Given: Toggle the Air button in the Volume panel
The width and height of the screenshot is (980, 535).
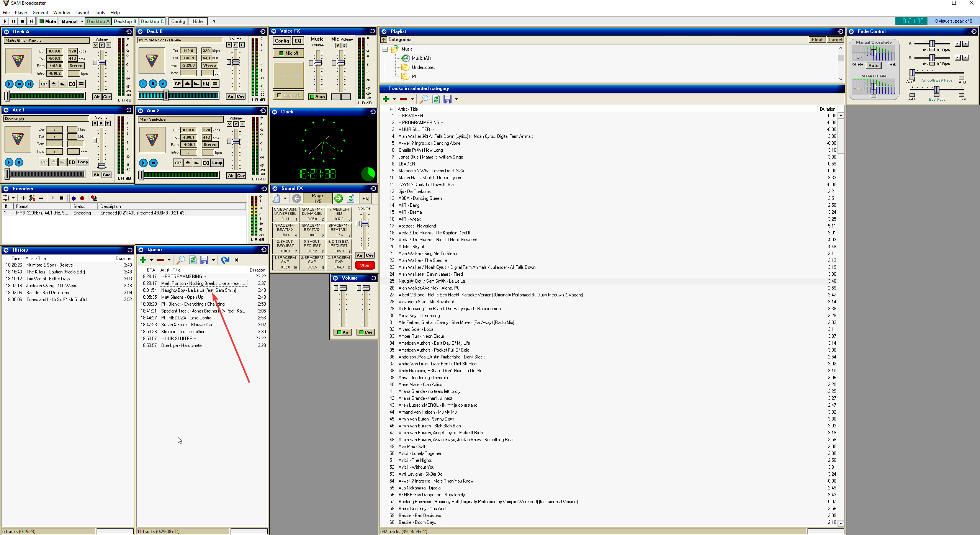Looking at the screenshot, I should tap(342, 332).
